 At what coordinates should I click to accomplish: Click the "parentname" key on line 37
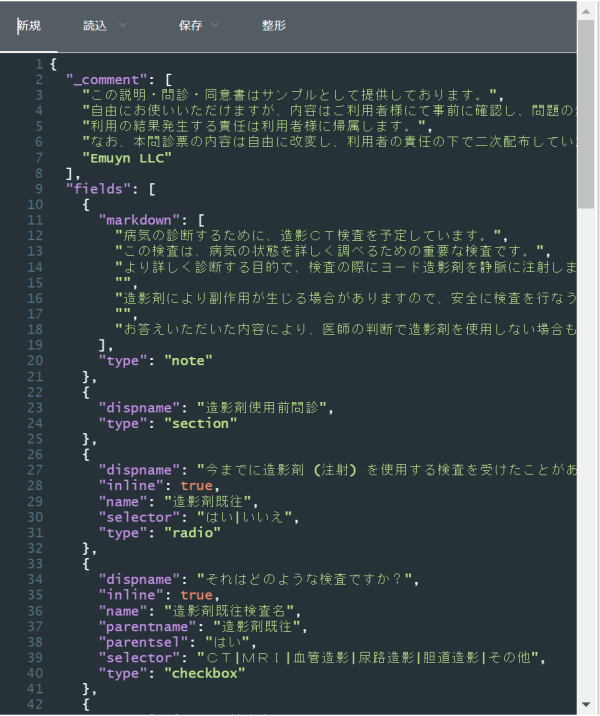click(x=147, y=626)
